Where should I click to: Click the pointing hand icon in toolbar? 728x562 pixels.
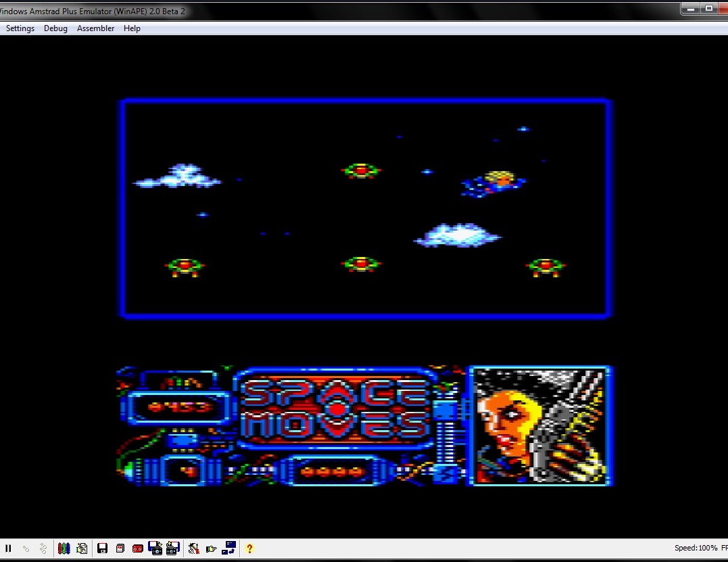pyautogui.click(x=211, y=548)
